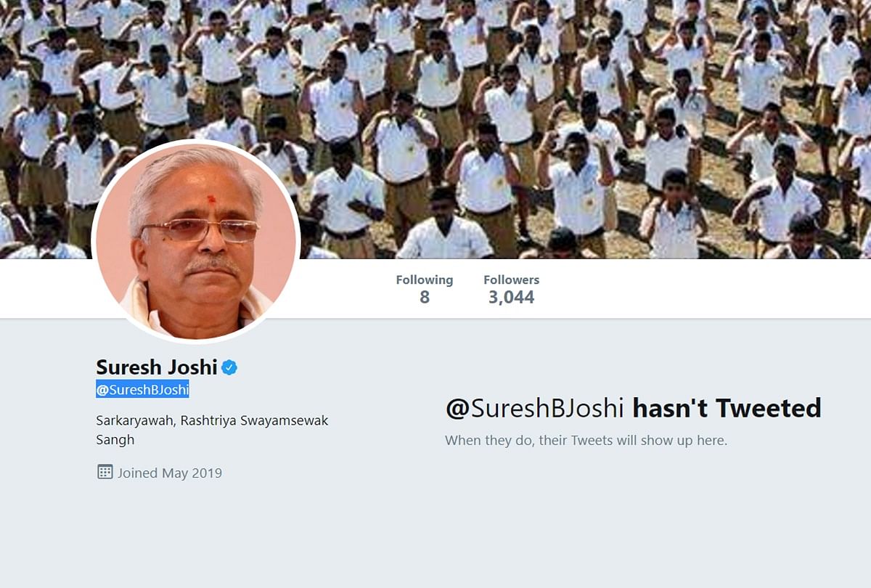This screenshot has height=588, width=871.
Task: Click the 'When they do' timeline message
Action: tap(586, 440)
